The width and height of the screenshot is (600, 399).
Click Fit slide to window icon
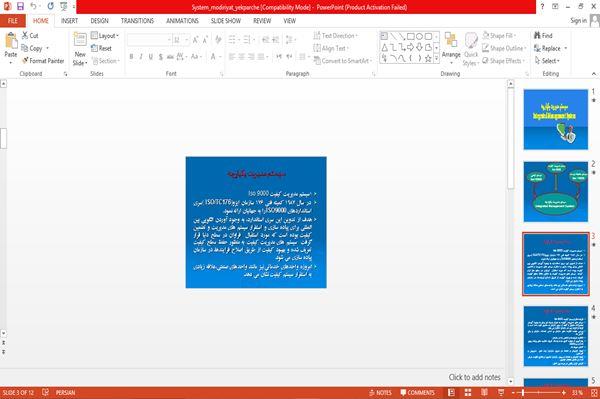point(594,392)
